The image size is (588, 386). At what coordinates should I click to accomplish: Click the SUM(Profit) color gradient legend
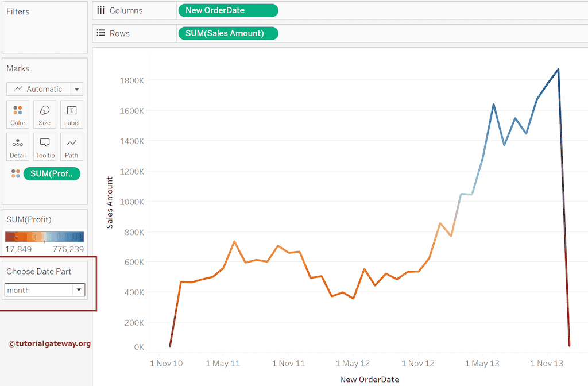45,237
